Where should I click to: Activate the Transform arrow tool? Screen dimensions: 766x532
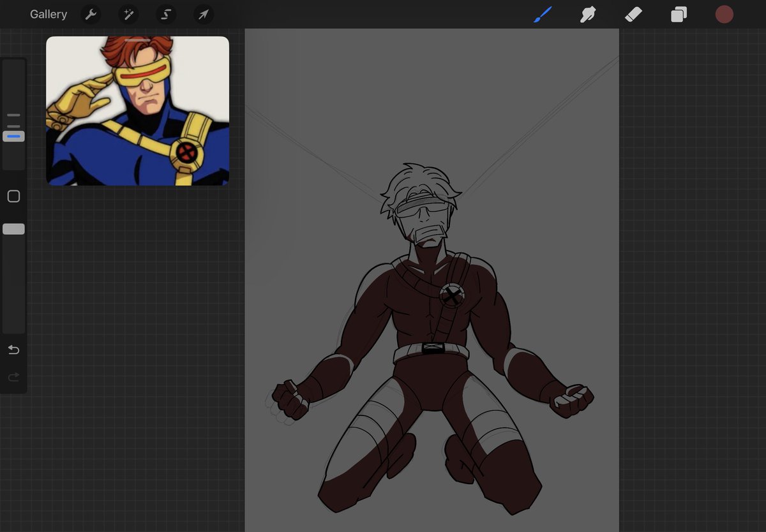pyautogui.click(x=203, y=14)
